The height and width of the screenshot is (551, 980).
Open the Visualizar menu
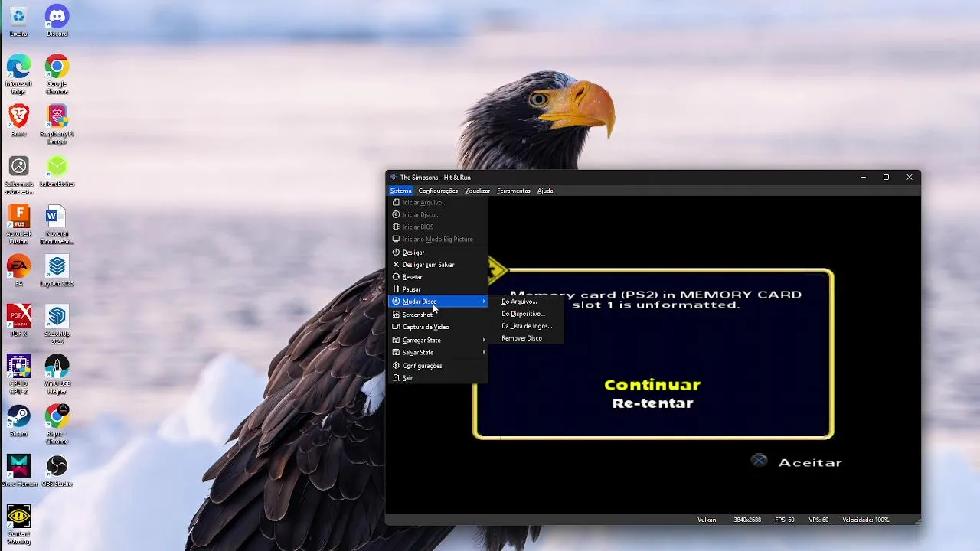click(x=477, y=191)
